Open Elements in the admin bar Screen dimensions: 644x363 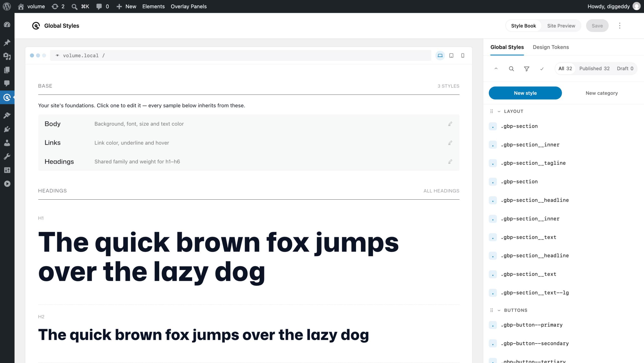(153, 6)
